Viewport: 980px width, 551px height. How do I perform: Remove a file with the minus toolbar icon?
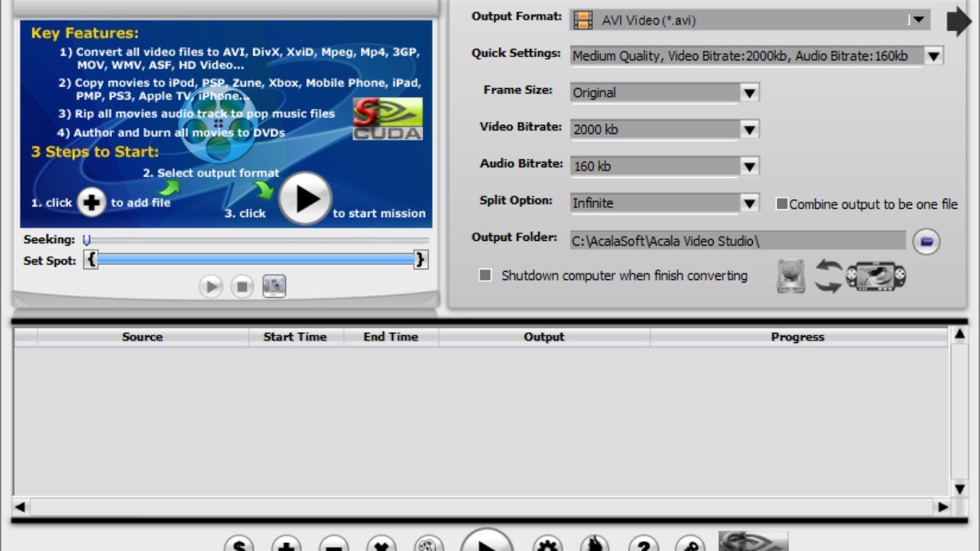coord(333,543)
